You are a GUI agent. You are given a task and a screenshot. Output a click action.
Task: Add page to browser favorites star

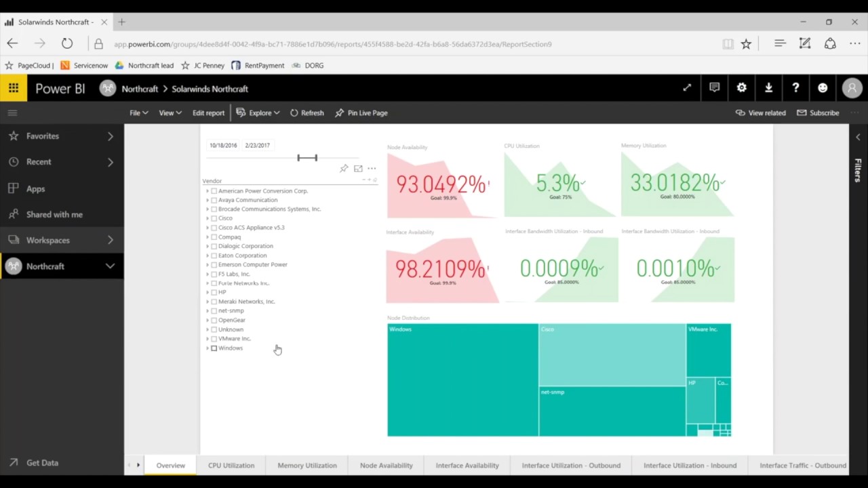[x=746, y=44]
